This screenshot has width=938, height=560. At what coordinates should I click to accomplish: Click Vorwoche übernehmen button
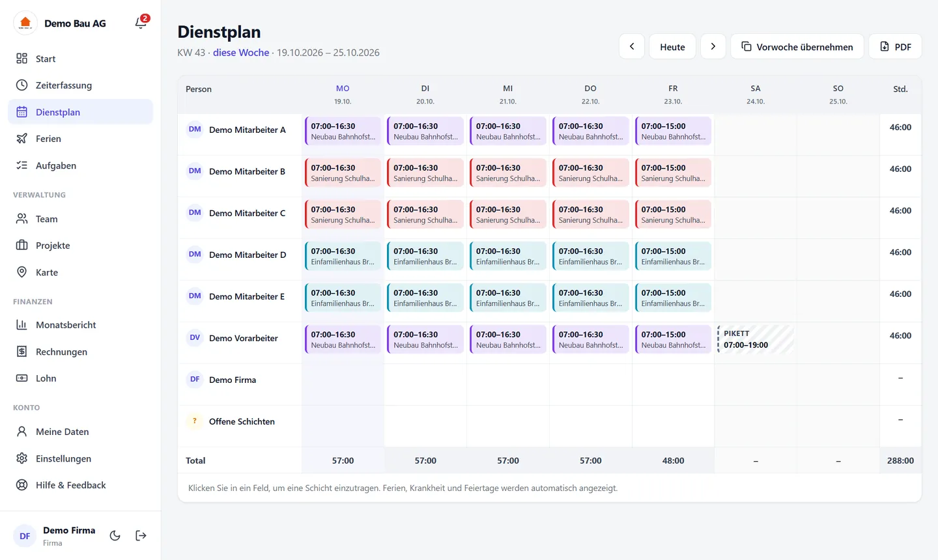tap(797, 46)
